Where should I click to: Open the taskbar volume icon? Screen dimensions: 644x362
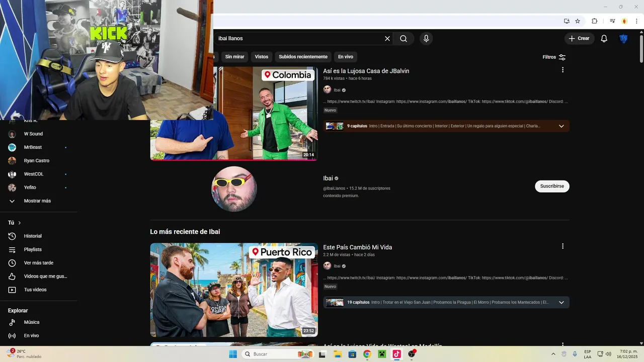click(x=609, y=354)
